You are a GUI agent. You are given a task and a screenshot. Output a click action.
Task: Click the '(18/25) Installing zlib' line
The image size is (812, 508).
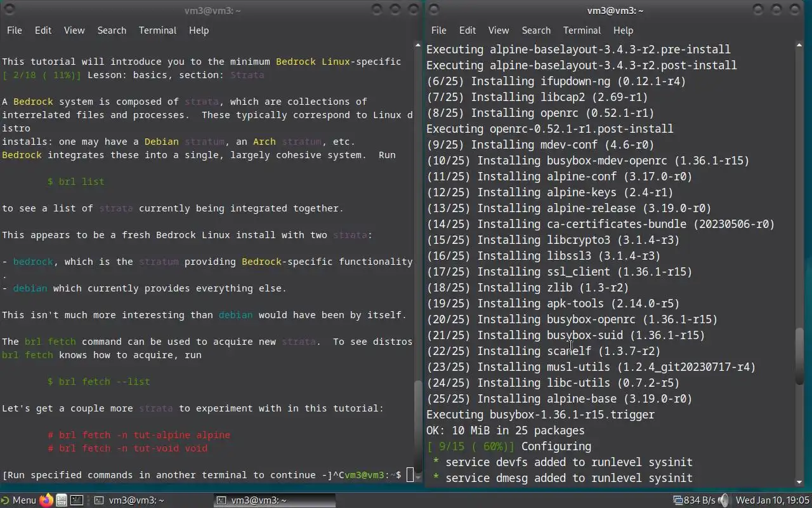click(x=528, y=288)
